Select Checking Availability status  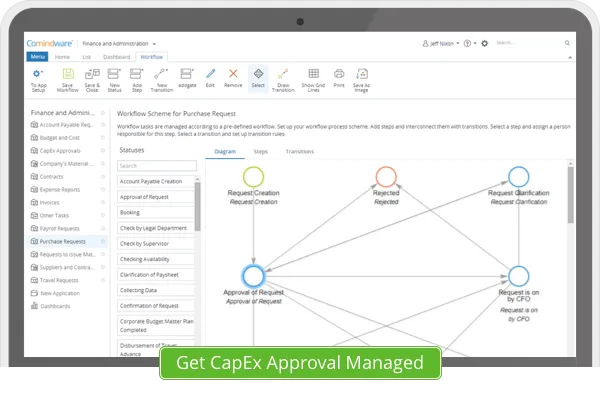click(156, 259)
